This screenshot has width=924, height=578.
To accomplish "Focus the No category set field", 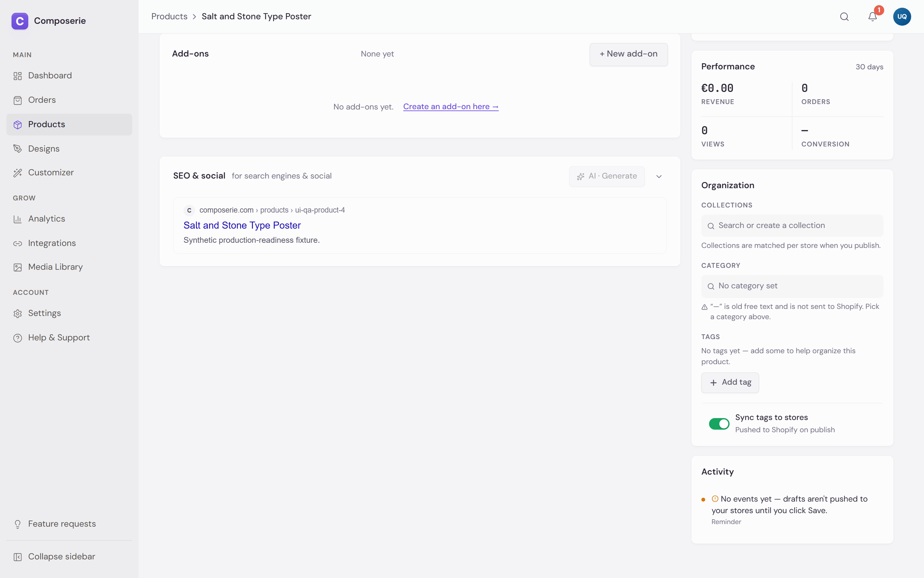I will [792, 286].
